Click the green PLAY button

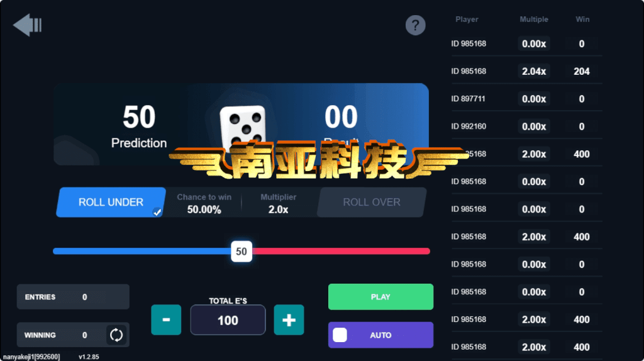click(x=380, y=296)
